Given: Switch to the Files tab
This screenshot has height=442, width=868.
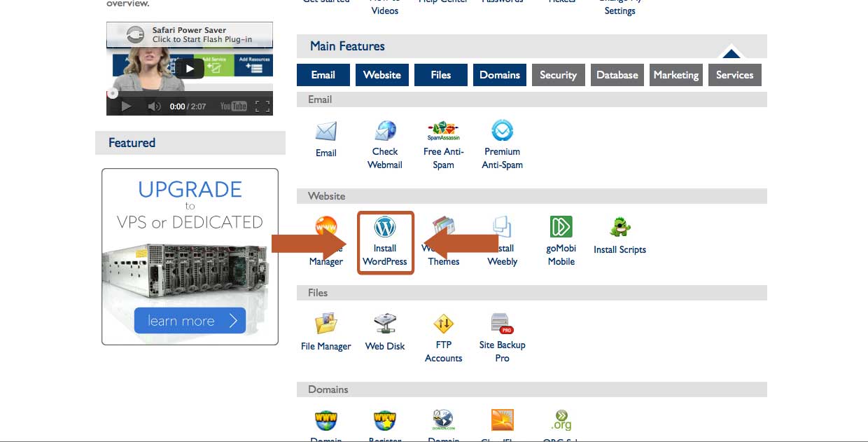Looking at the screenshot, I should [441, 75].
